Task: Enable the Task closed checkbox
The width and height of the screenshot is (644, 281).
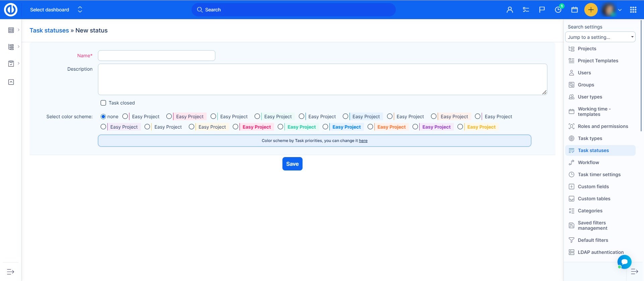Action: tap(103, 103)
